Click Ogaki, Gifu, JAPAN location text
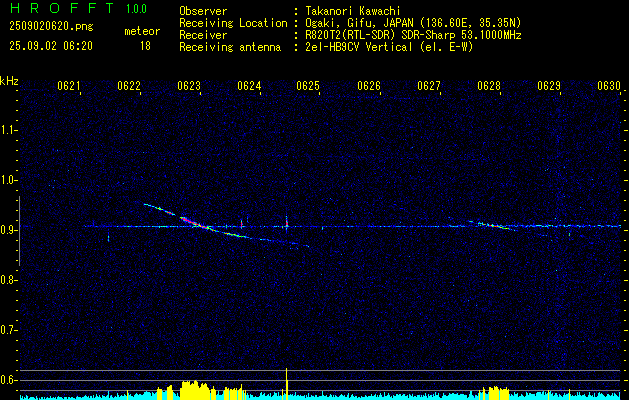 point(413,23)
